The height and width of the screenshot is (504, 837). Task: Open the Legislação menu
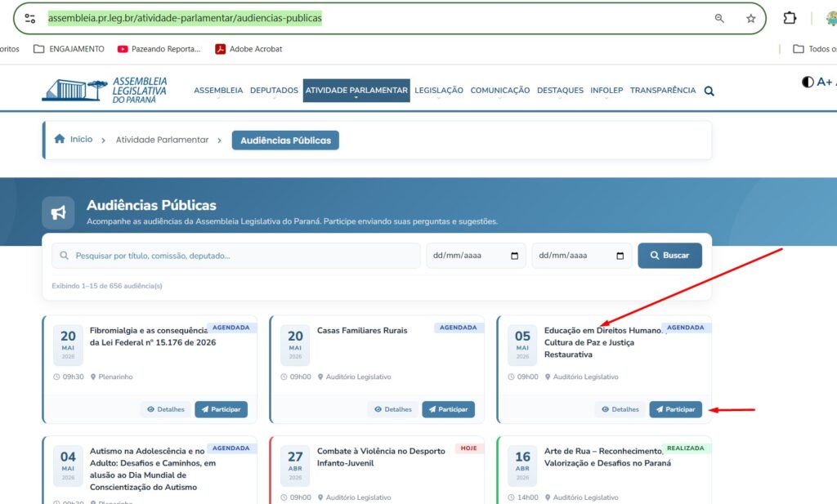pyautogui.click(x=438, y=91)
